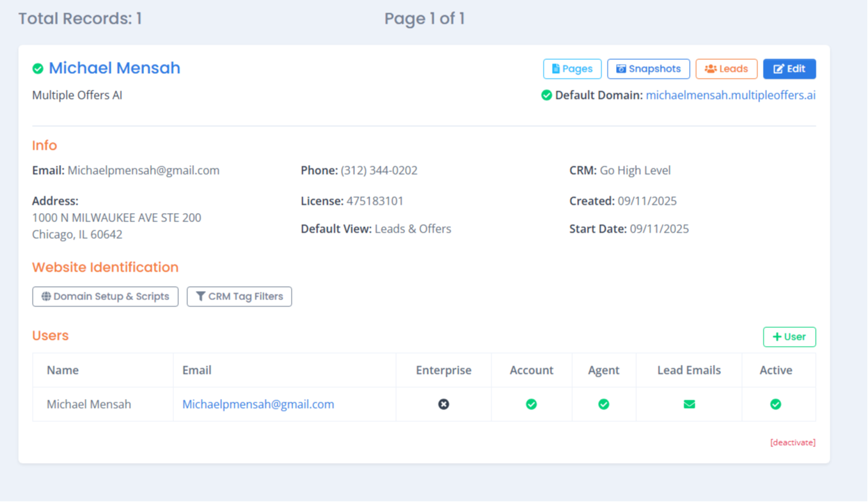Switch to the Snapshots view
This screenshot has width=868, height=502.
(x=648, y=69)
